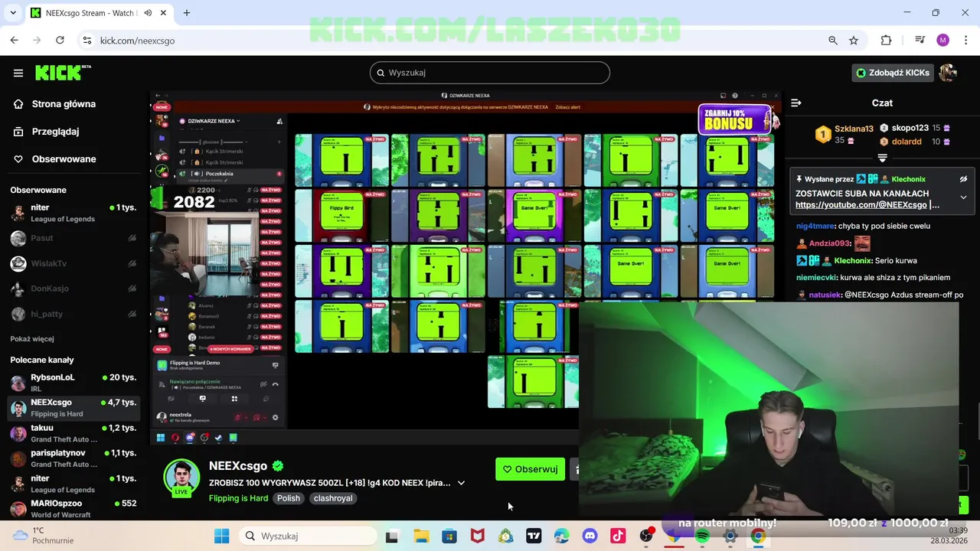The height and width of the screenshot is (551, 980).
Task: Open the browser extensions puzzle icon
Action: [887, 41]
